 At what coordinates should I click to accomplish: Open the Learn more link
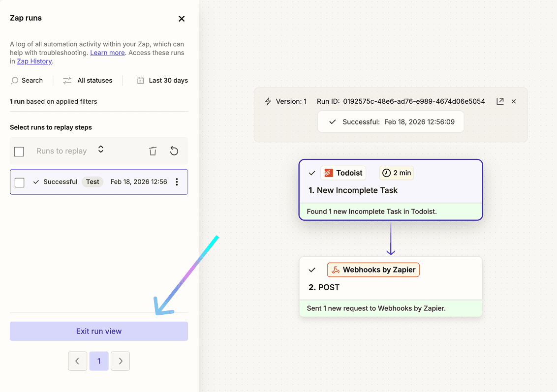pyautogui.click(x=107, y=53)
